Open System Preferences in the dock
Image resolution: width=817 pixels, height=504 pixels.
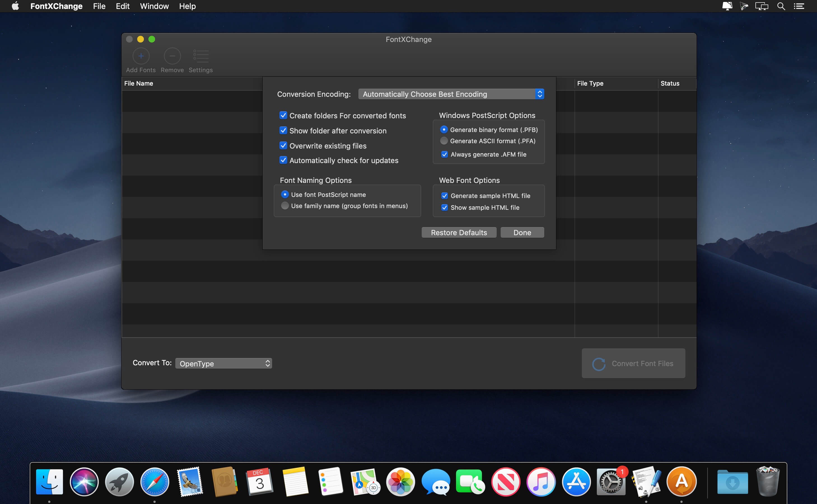[x=611, y=482]
